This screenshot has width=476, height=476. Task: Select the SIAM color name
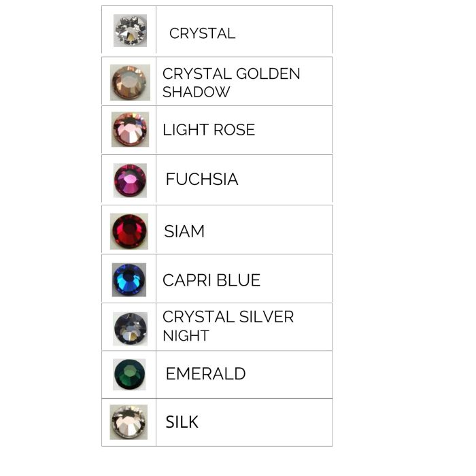(184, 231)
